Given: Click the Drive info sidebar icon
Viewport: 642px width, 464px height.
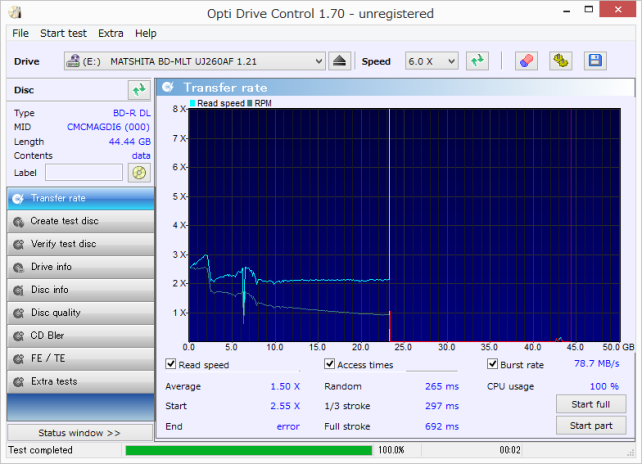Looking at the screenshot, I should 18,267.
